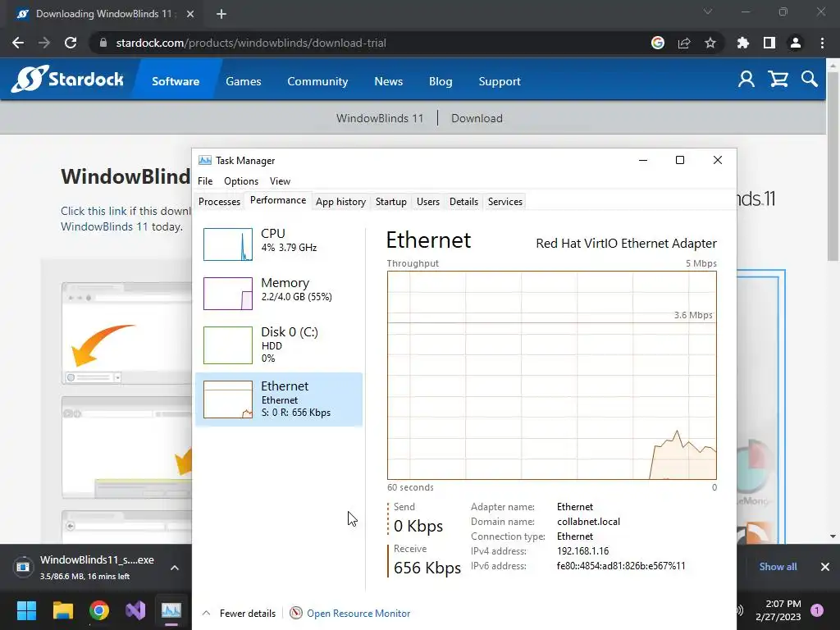Switch to the Startup tab
The width and height of the screenshot is (840, 630).
click(391, 202)
